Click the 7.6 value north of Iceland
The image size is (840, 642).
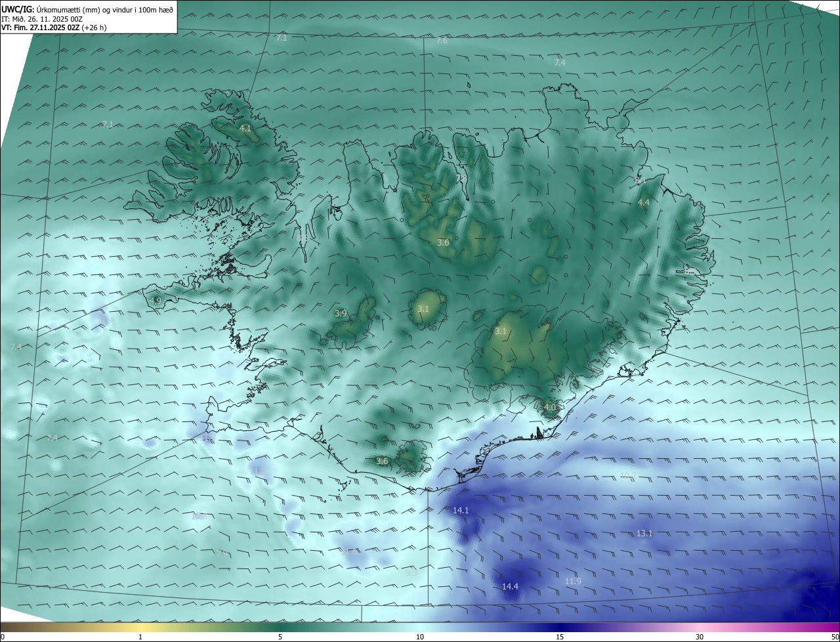pyautogui.click(x=442, y=41)
